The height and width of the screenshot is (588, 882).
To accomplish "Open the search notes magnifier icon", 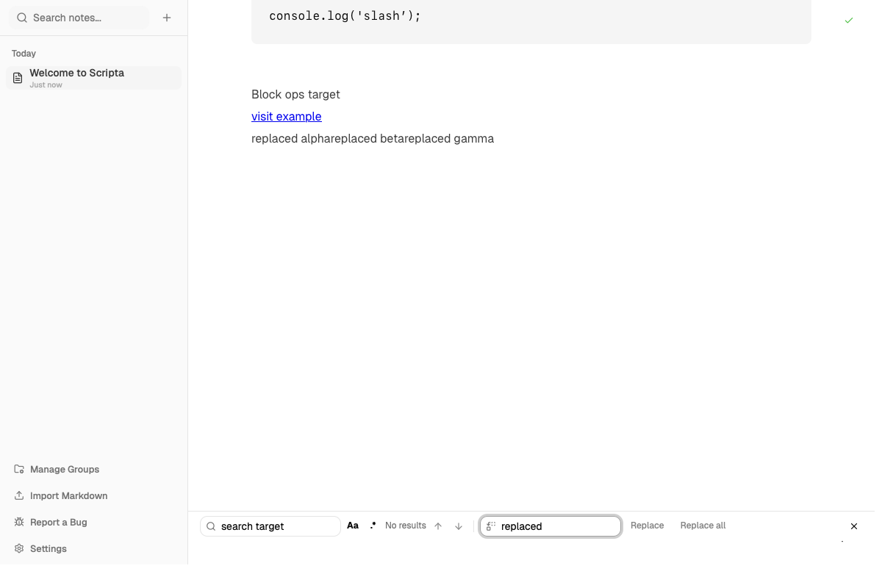I will [x=21, y=17].
